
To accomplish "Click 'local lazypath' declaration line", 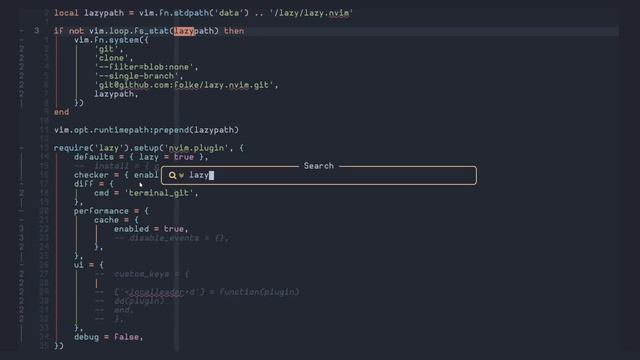I will [203, 13].
